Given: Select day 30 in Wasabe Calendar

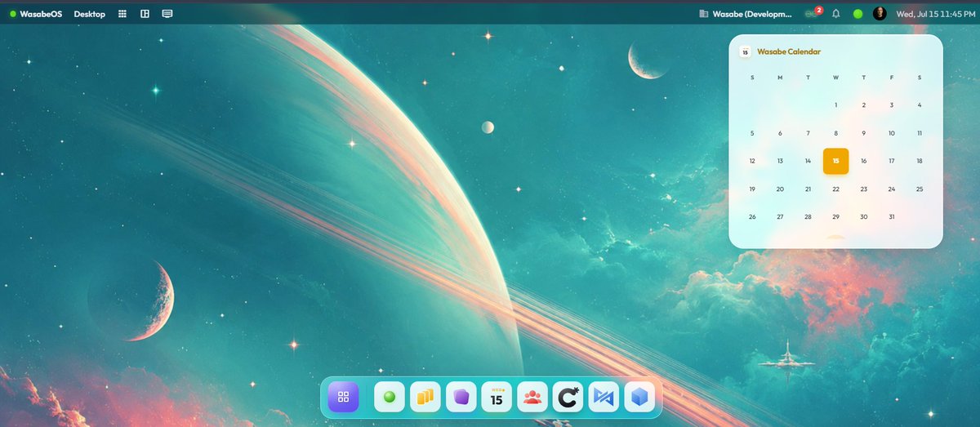Looking at the screenshot, I should click(x=863, y=216).
